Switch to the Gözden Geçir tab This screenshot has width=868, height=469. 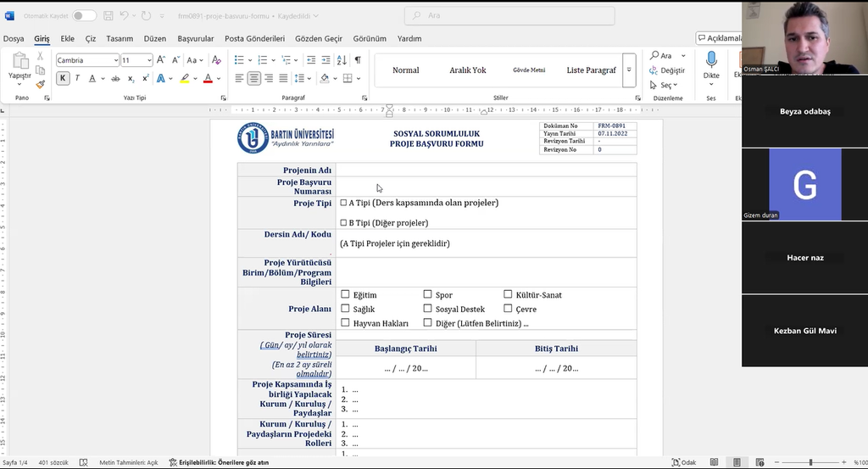pyautogui.click(x=319, y=38)
